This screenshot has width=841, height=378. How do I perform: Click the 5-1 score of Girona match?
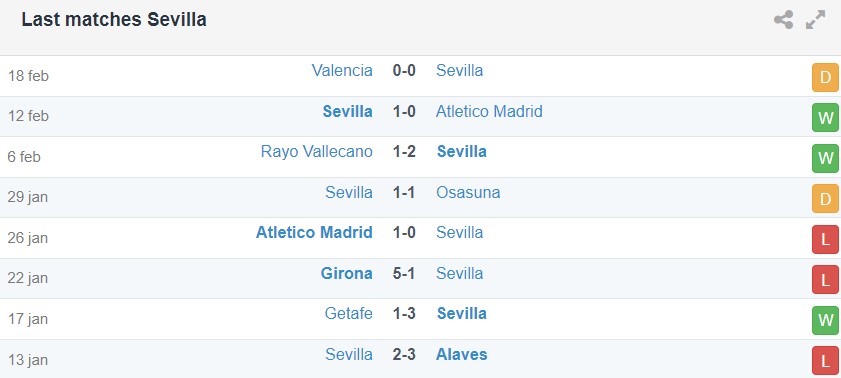pyautogui.click(x=404, y=273)
